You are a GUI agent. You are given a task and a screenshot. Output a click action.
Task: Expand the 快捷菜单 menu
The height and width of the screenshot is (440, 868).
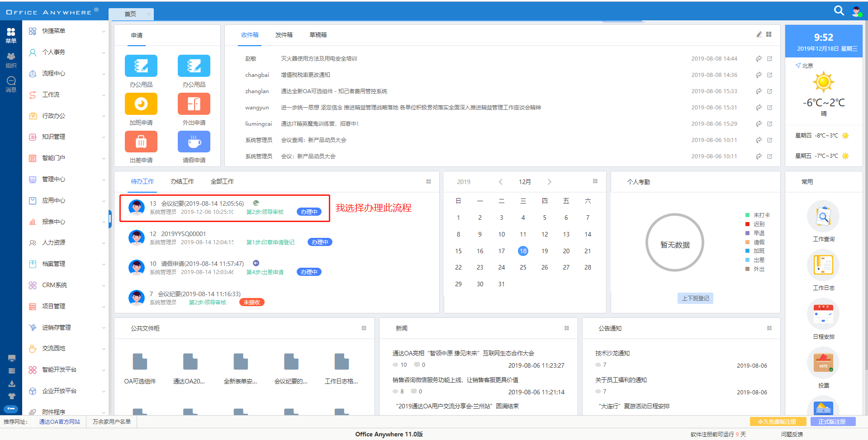[66, 31]
